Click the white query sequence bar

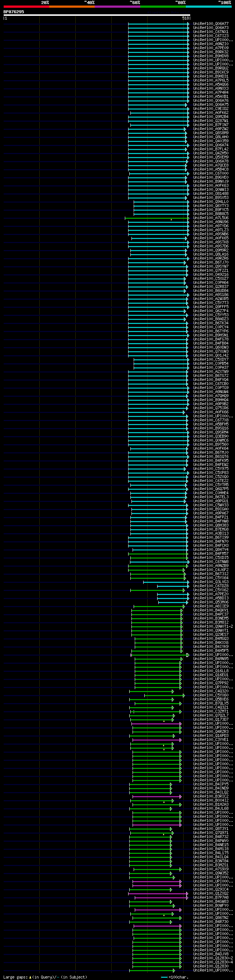(x=97, y=15)
